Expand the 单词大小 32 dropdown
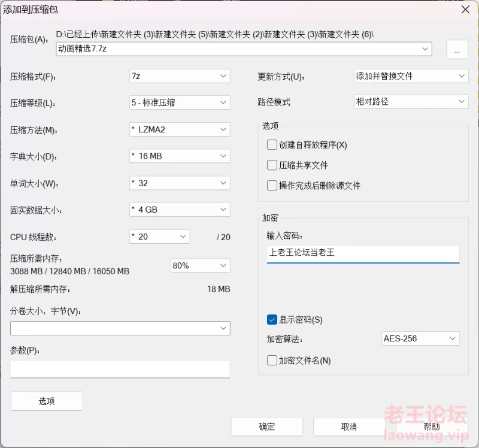 [x=180, y=183]
